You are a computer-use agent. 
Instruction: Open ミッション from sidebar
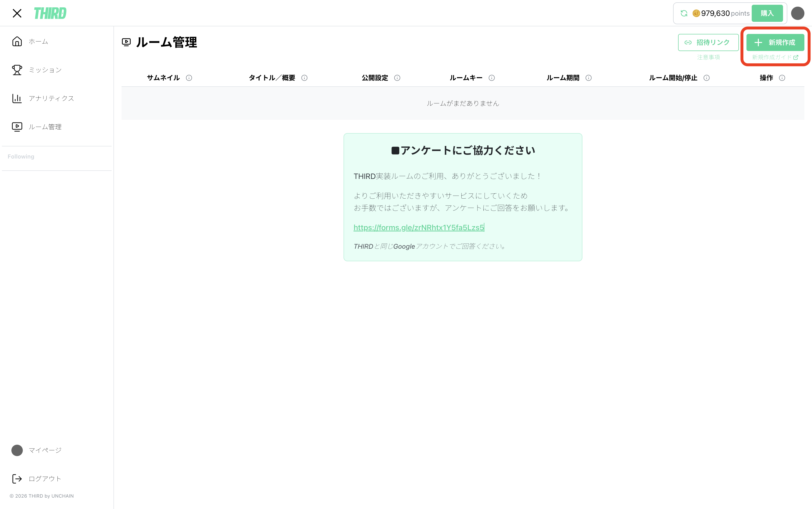45,70
